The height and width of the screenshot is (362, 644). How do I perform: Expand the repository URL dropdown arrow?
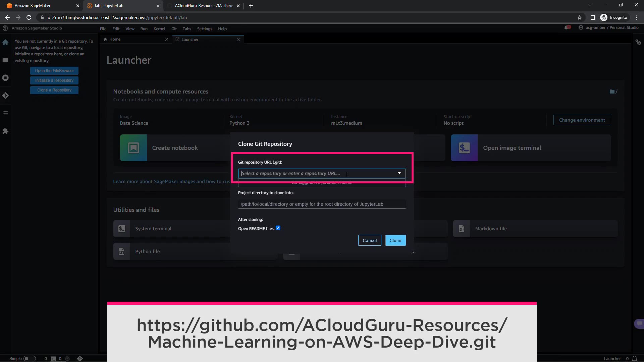pos(399,173)
